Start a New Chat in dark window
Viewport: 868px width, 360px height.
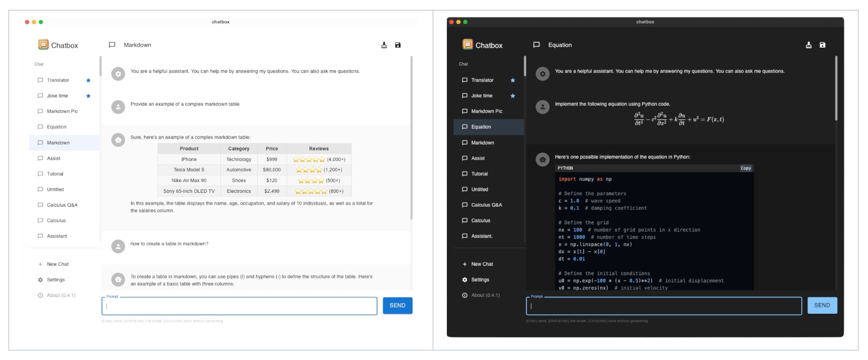coord(482,264)
